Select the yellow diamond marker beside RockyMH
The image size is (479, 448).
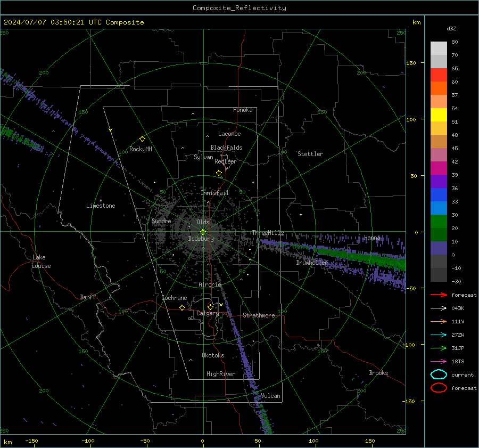click(x=142, y=139)
